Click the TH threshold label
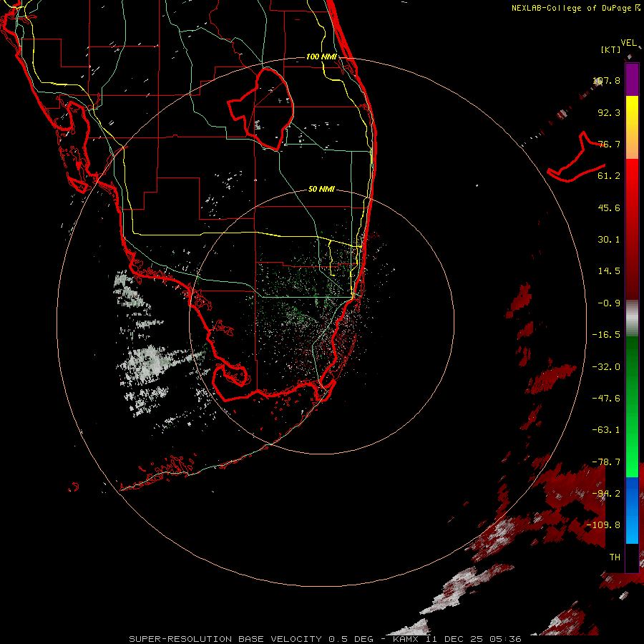Image resolution: width=644 pixels, height=644 pixels. (x=615, y=557)
